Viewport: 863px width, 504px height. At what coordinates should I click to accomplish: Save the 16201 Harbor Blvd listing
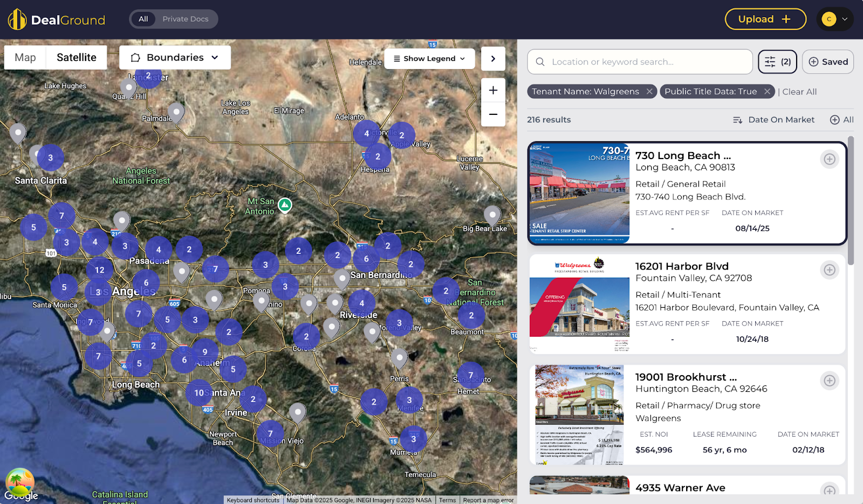click(830, 270)
